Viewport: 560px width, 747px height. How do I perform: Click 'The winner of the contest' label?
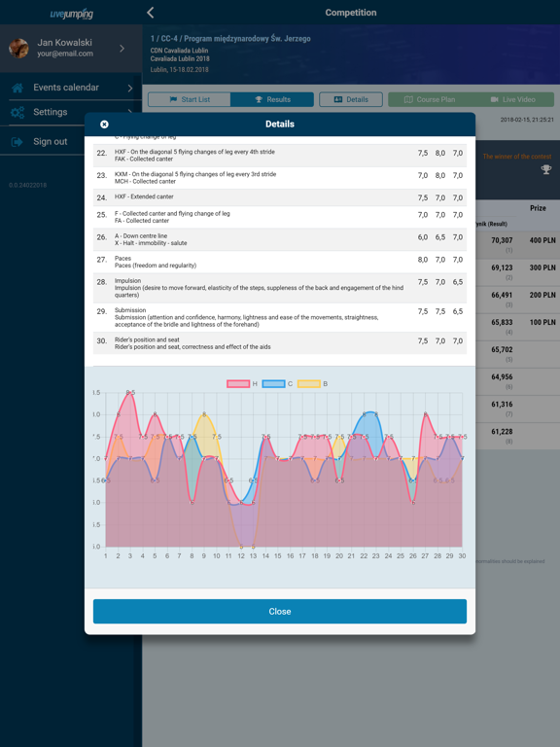point(517,157)
